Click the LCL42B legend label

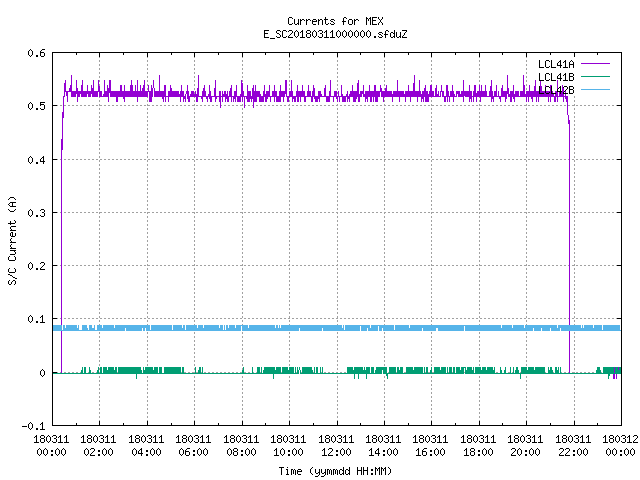556,90
